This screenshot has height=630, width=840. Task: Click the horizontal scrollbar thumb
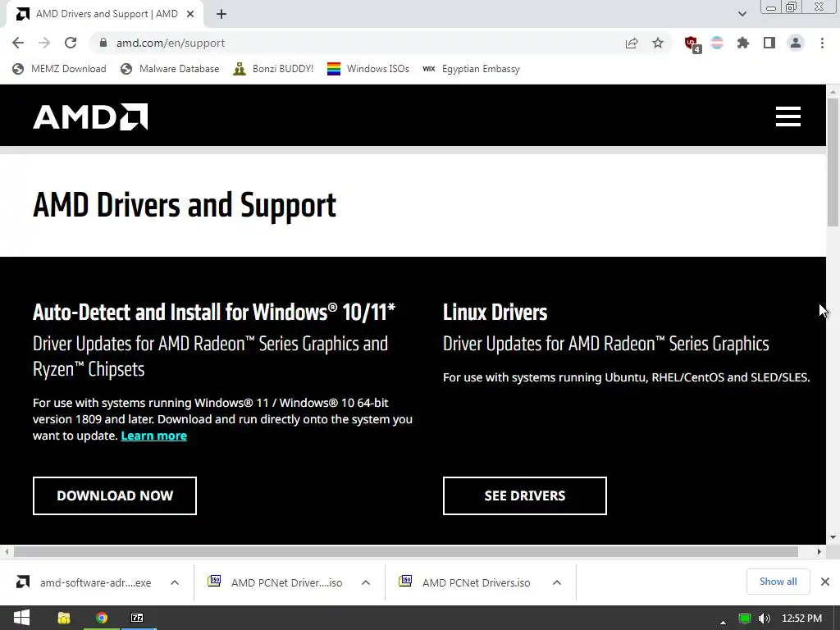coord(405,551)
